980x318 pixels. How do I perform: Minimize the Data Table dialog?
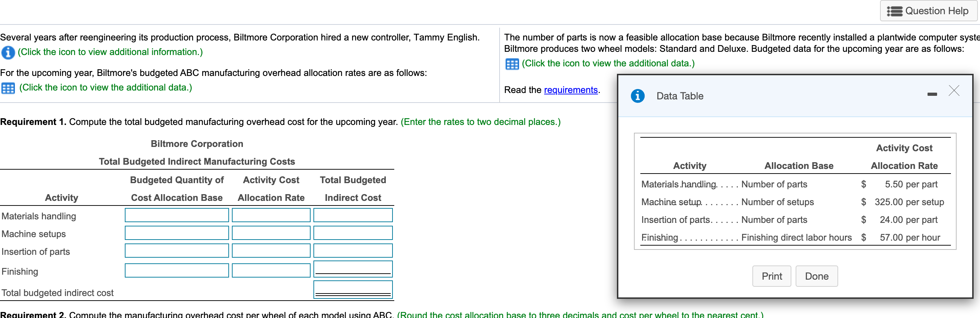[x=932, y=94]
